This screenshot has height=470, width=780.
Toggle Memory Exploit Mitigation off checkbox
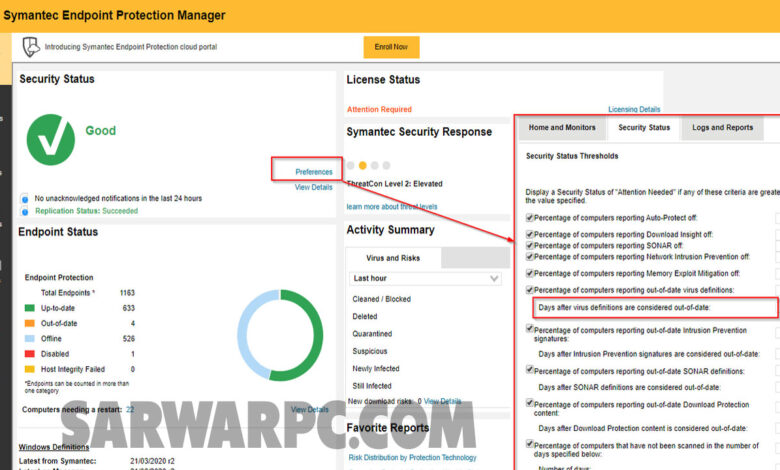coord(530,274)
